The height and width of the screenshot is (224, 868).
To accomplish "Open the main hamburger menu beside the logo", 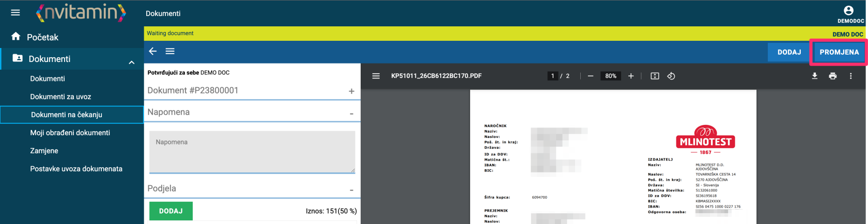I will (x=16, y=12).
